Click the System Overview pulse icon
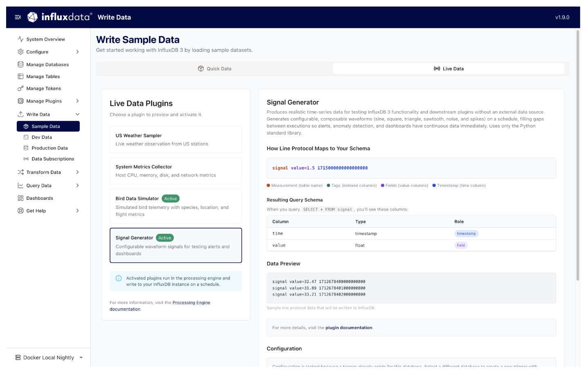This screenshot has height=376, width=588. pos(20,39)
